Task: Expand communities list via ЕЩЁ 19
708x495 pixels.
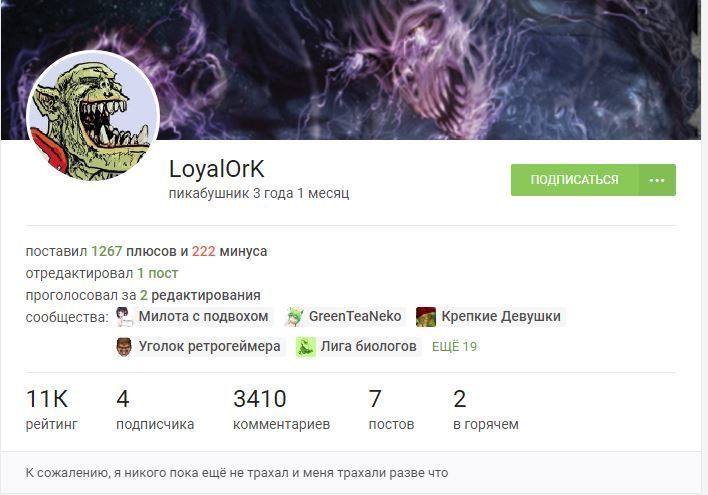Action: coord(454,347)
